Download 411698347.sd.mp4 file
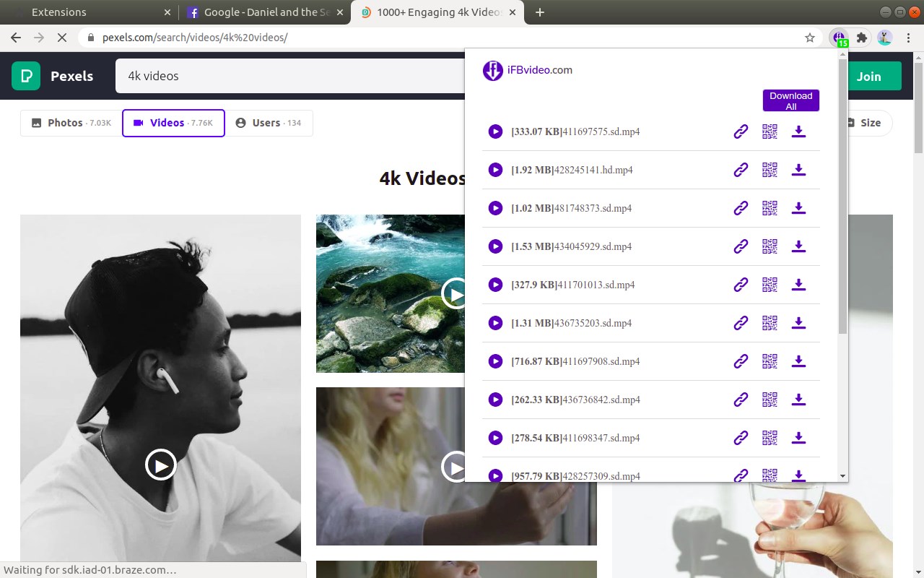Image resolution: width=924 pixels, height=578 pixels. (x=798, y=438)
